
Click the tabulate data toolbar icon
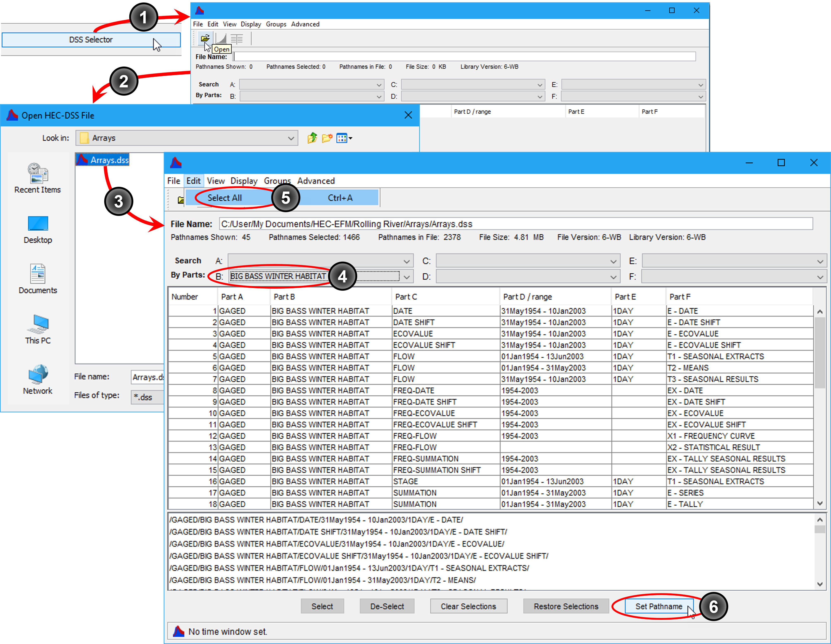click(x=237, y=38)
